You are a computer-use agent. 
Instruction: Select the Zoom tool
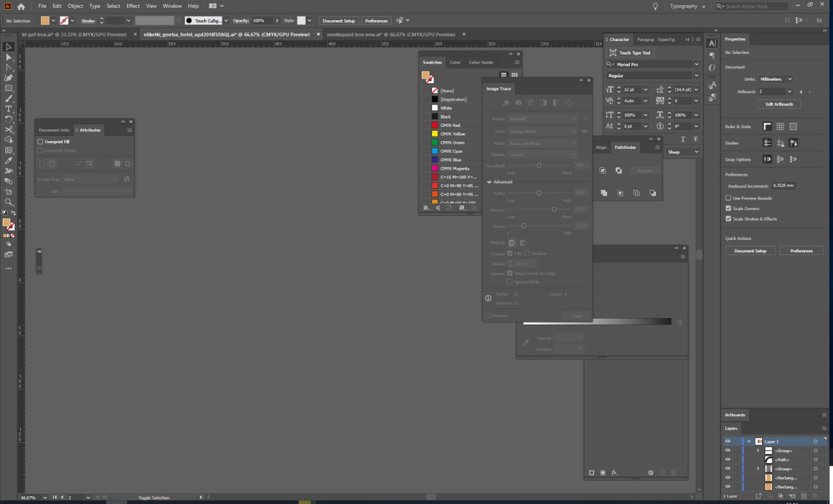(9, 202)
